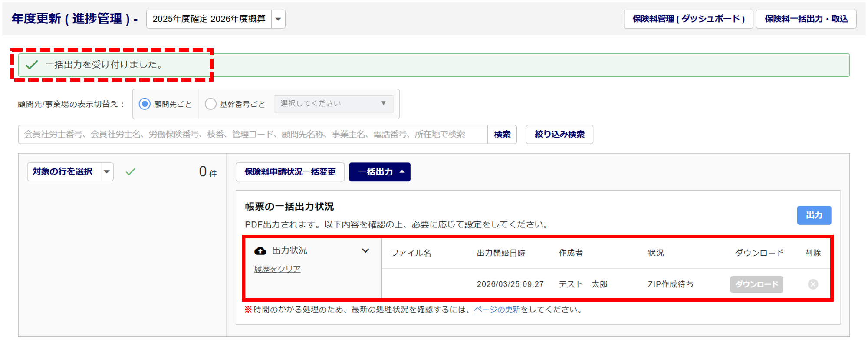Click the delete X icon in output row
The image size is (868, 346).
point(812,284)
